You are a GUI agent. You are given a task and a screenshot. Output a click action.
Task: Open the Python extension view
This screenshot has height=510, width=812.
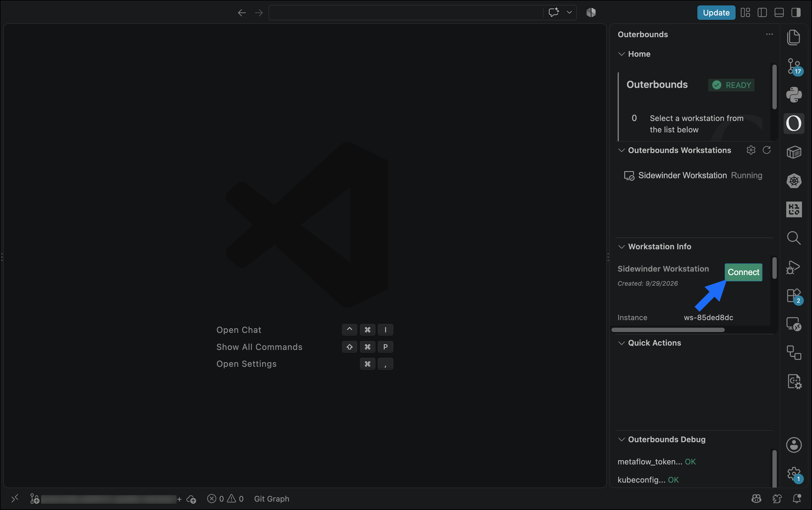click(794, 94)
